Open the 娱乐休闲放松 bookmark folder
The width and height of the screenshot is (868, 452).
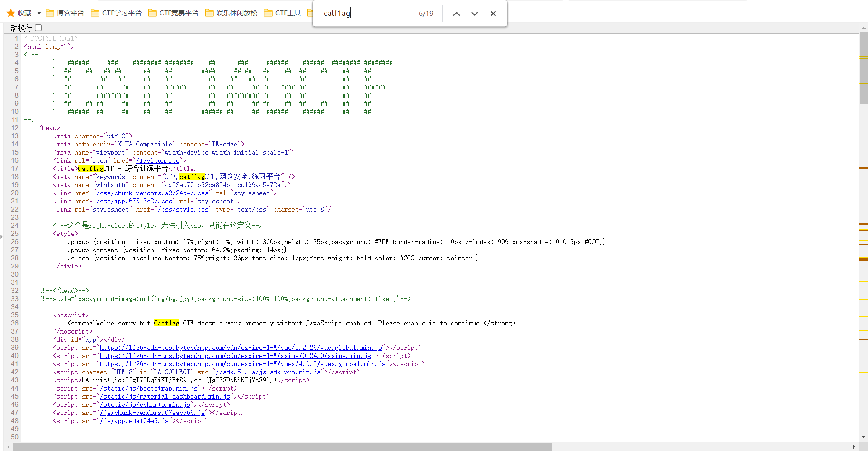click(x=231, y=13)
